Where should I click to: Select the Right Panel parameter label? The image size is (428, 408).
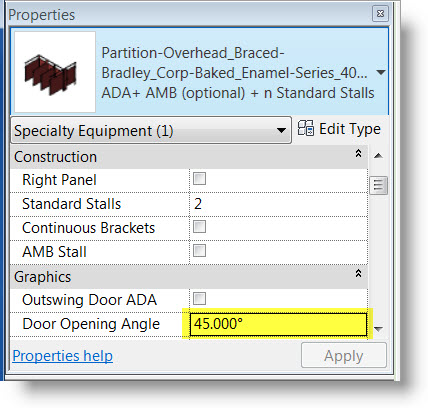tap(59, 180)
